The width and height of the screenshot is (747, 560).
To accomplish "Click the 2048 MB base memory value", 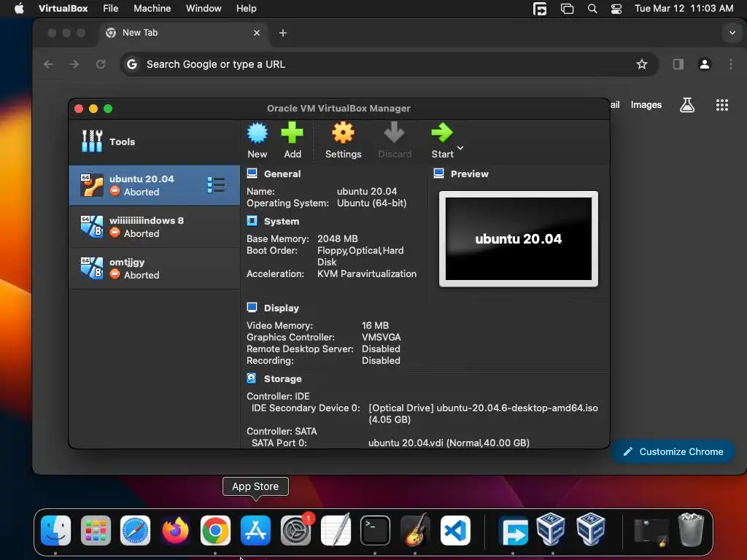I will pos(337,238).
